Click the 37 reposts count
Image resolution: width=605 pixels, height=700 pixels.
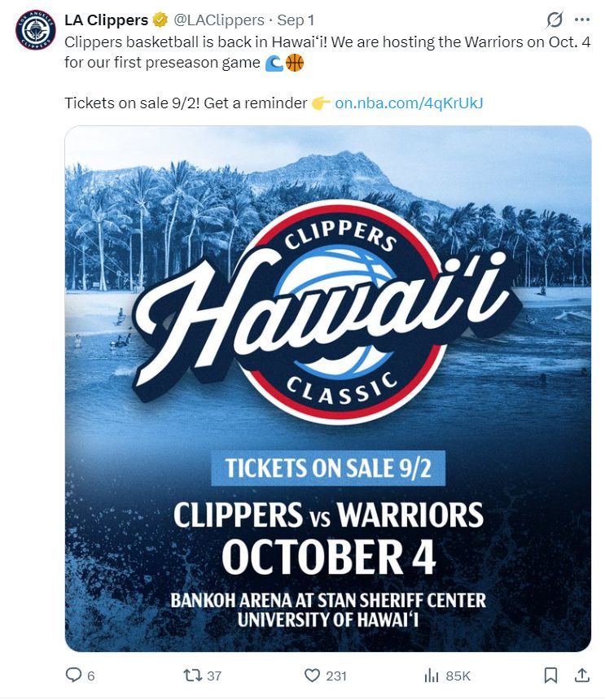point(214,676)
